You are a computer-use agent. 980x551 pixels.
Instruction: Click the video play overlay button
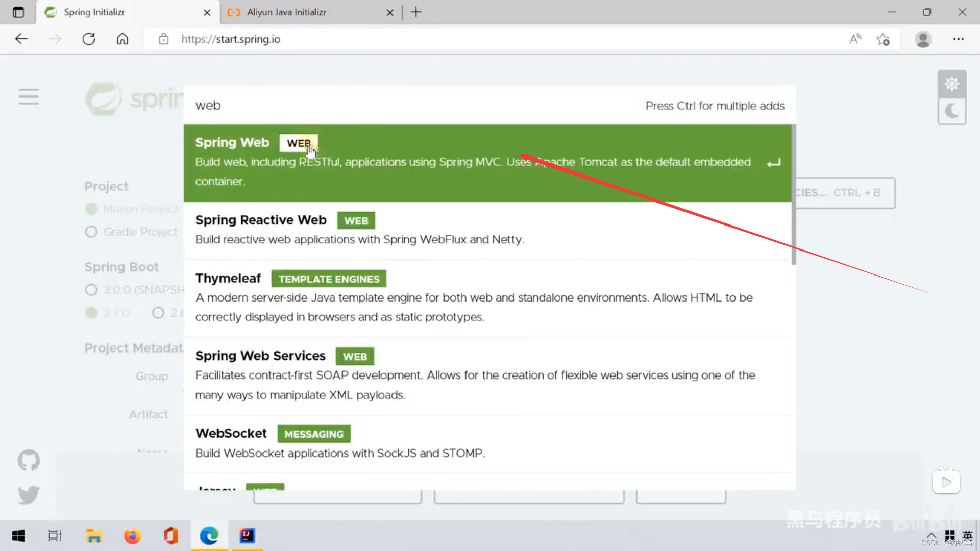click(946, 482)
